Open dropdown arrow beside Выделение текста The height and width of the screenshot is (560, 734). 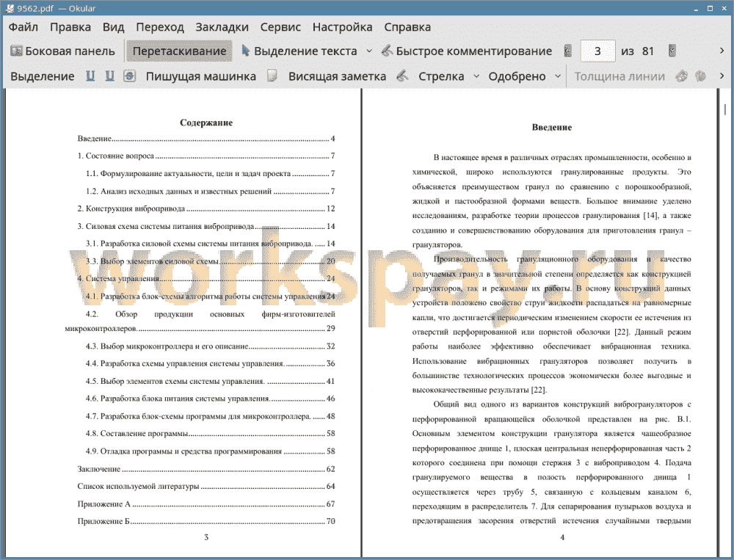(369, 51)
